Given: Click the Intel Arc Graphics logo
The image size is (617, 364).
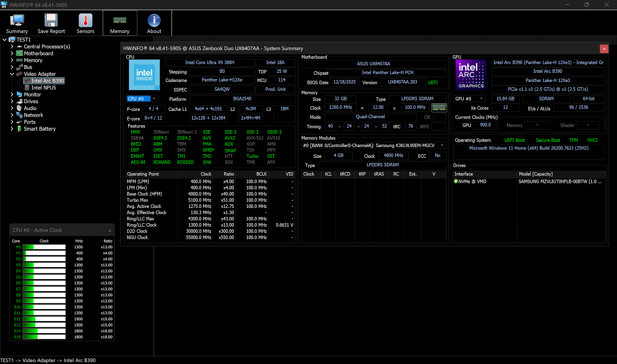Looking at the screenshot, I should [x=471, y=76].
